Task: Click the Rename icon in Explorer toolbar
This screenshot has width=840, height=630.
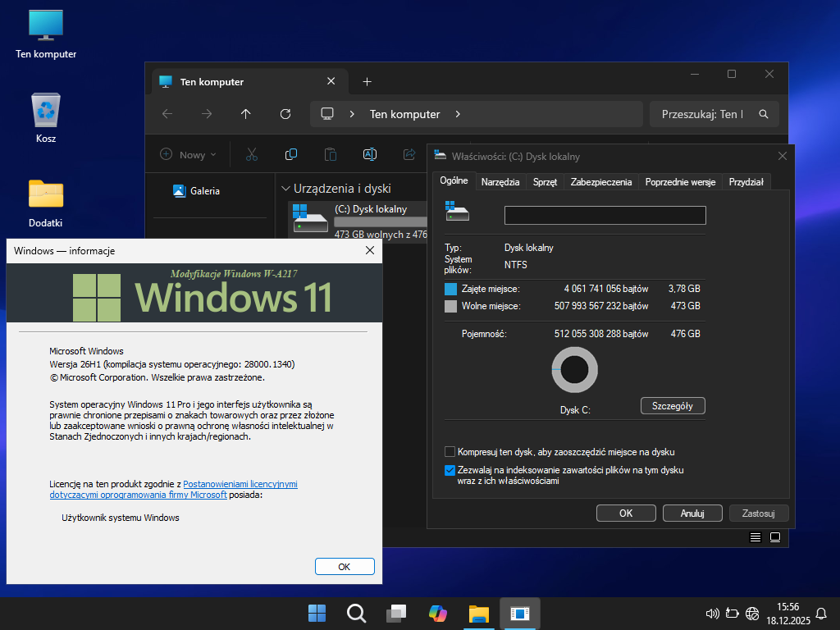Action: pos(370,154)
